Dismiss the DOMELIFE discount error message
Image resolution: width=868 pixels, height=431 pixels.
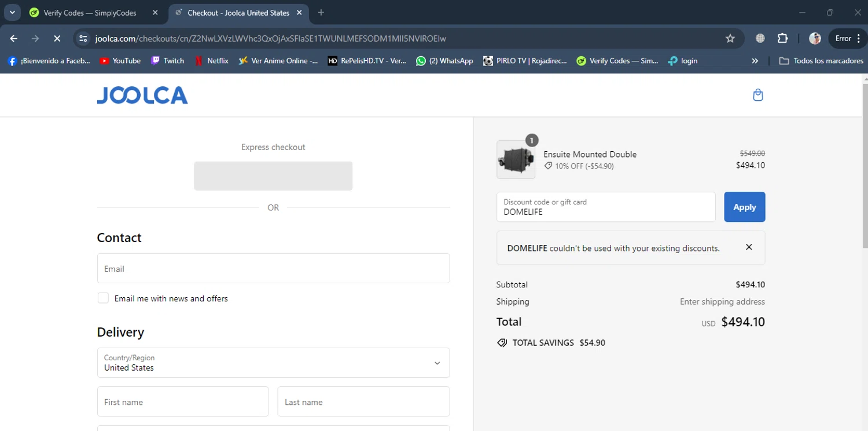click(749, 247)
